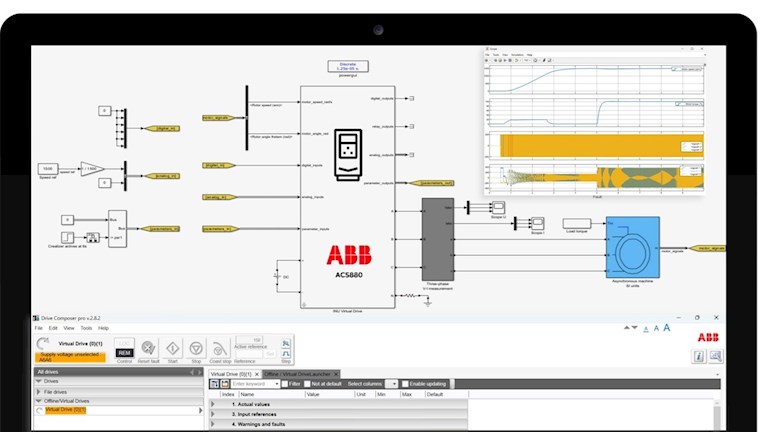Click the Start drive icon
Viewport: 768px width, 432px height.
pyautogui.click(x=172, y=349)
